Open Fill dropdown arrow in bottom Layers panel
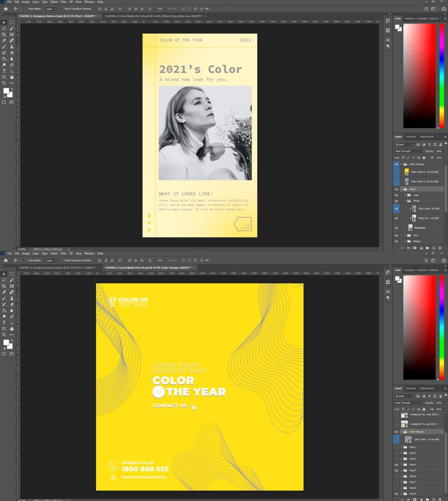The width and height of the screenshot is (448, 501). click(445, 410)
